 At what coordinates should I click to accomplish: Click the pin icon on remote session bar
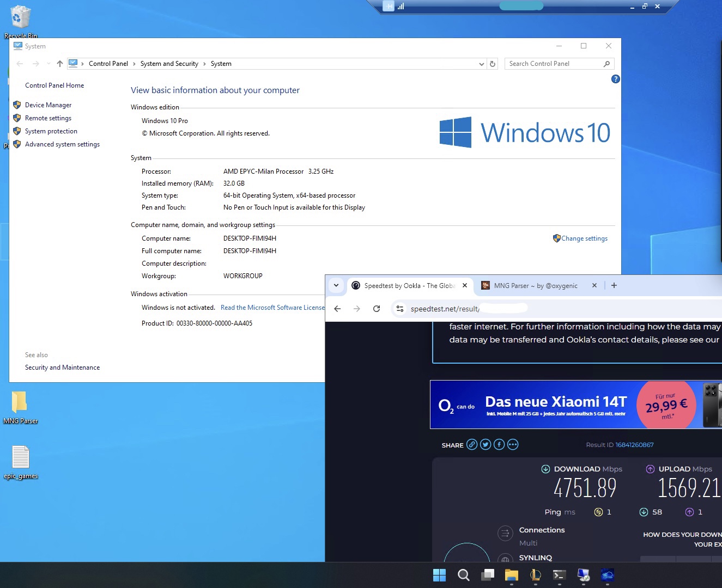coord(389,6)
